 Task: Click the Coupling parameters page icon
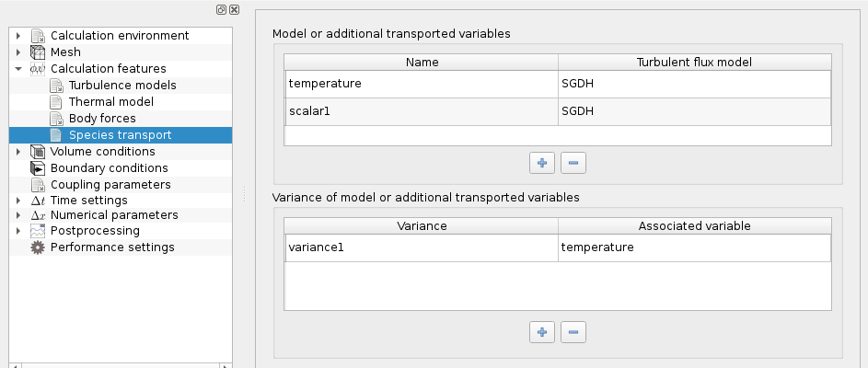pos(38,185)
